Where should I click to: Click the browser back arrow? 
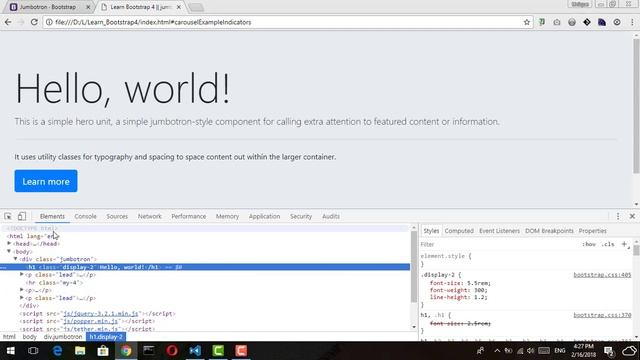[8, 22]
